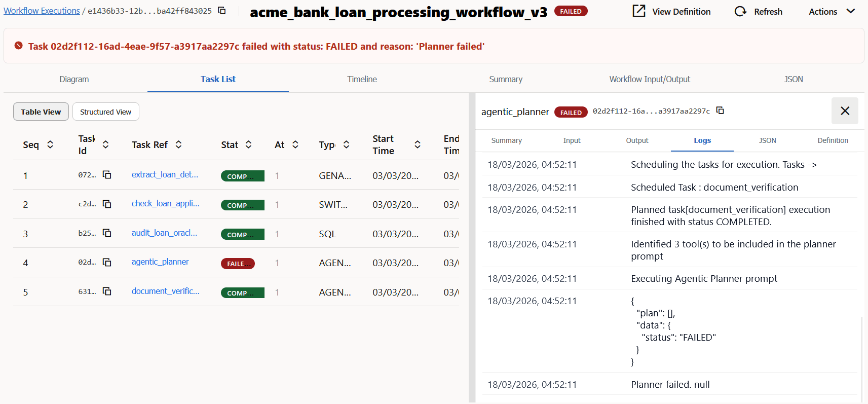
Task: Switch to Table View
Action: click(x=41, y=112)
